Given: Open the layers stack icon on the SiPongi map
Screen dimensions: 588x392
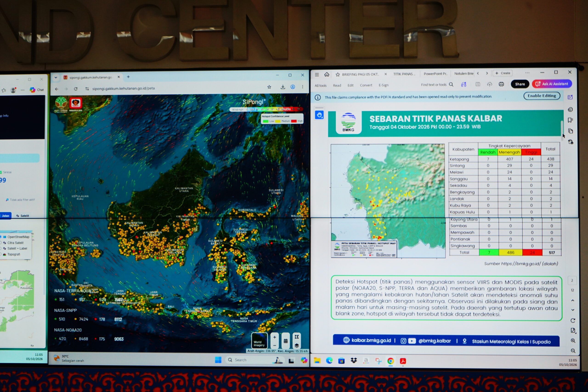Looking at the screenshot, I should point(297,346).
